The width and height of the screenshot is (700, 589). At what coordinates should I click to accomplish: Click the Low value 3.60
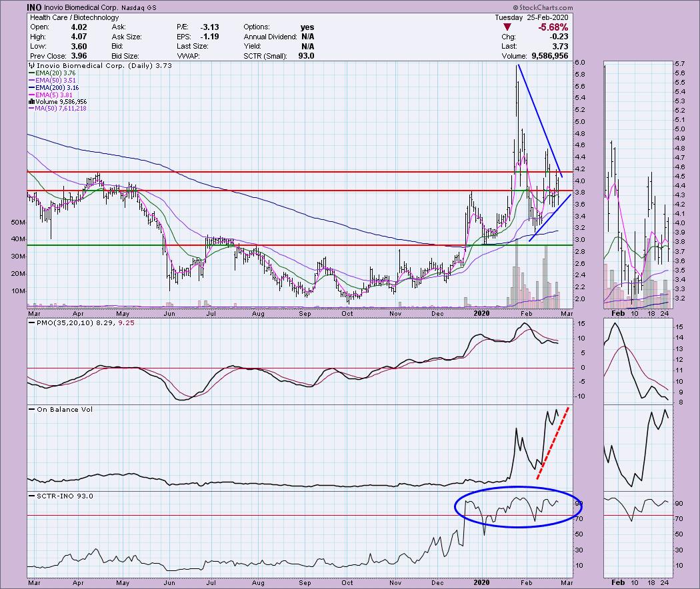click(79, 47)
